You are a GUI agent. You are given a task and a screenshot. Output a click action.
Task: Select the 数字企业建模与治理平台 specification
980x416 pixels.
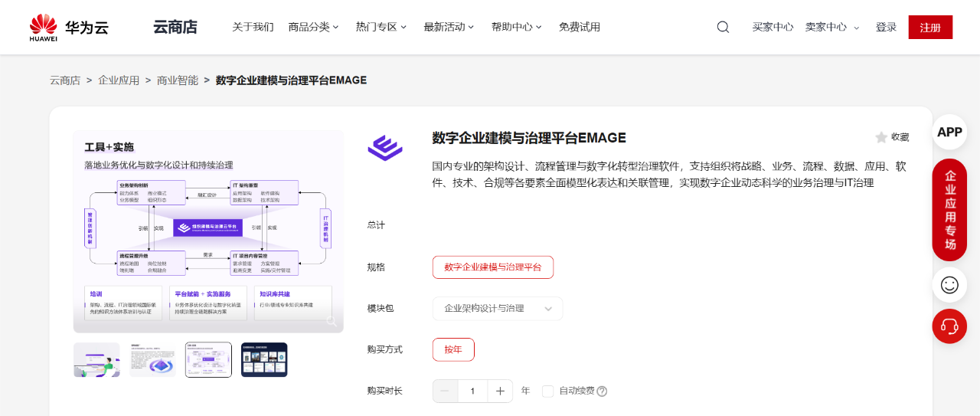tap(493, 267)
